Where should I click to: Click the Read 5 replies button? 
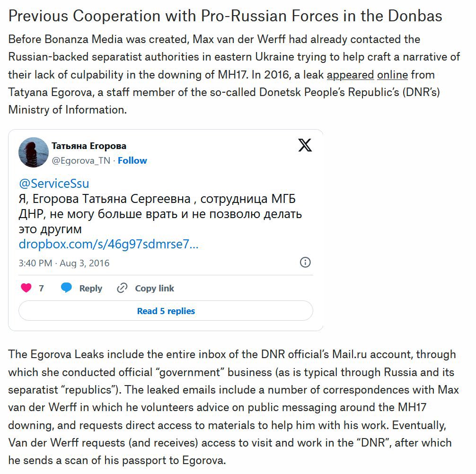[166, 311]
